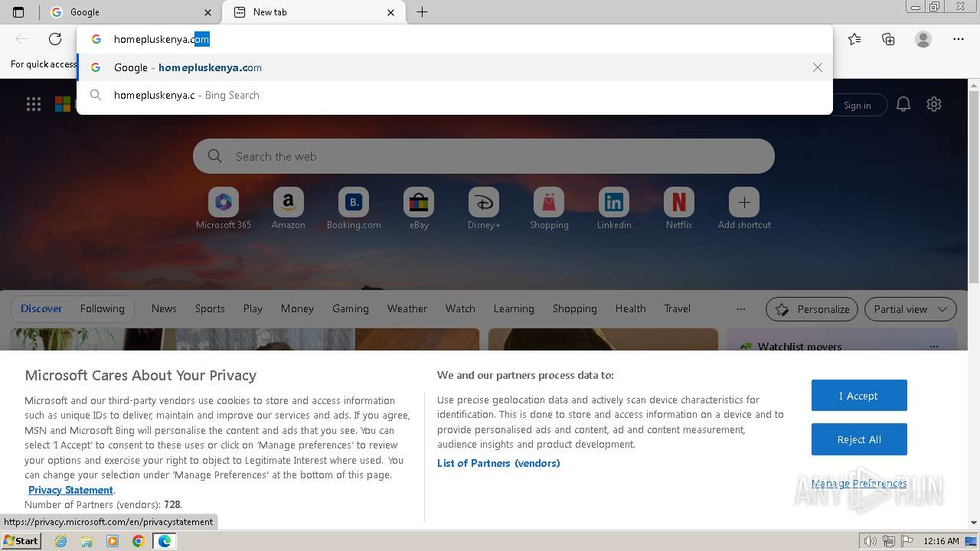Open the Learning category
This screenshot has width=980, height=551.
(514, 308)
